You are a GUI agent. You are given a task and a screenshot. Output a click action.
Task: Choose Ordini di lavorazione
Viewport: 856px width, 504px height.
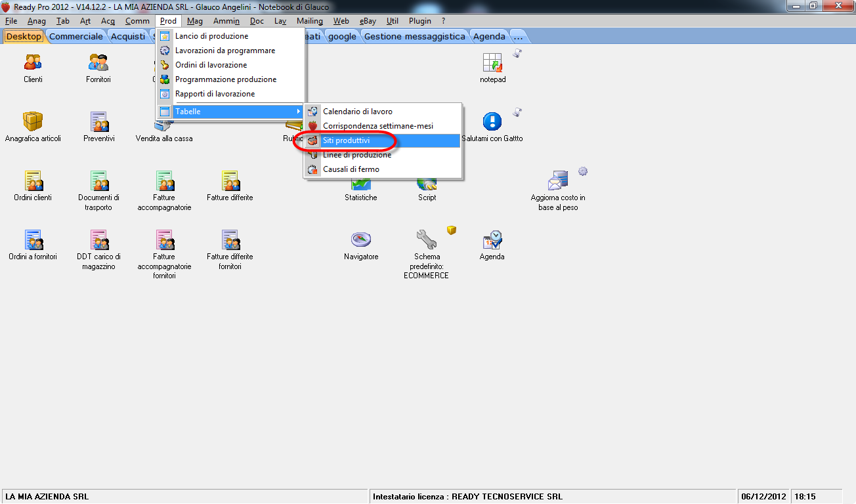pyautogui.click(x=230, y=65)
